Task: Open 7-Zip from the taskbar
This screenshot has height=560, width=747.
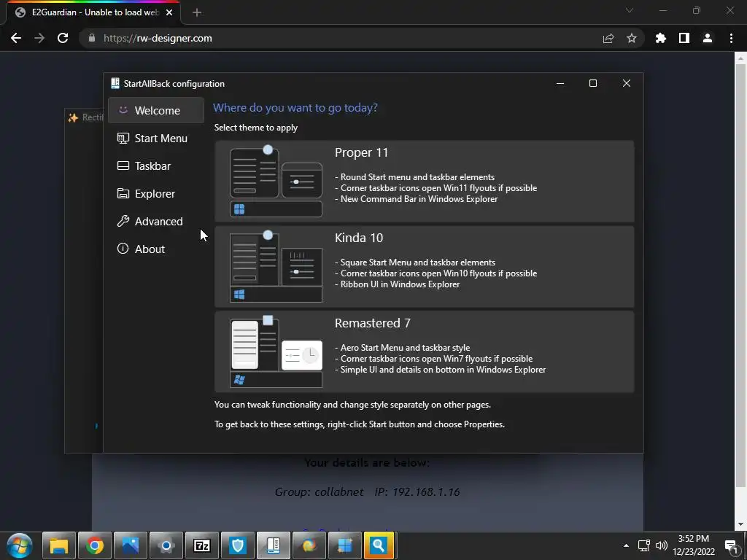Action: click(202, 545)
